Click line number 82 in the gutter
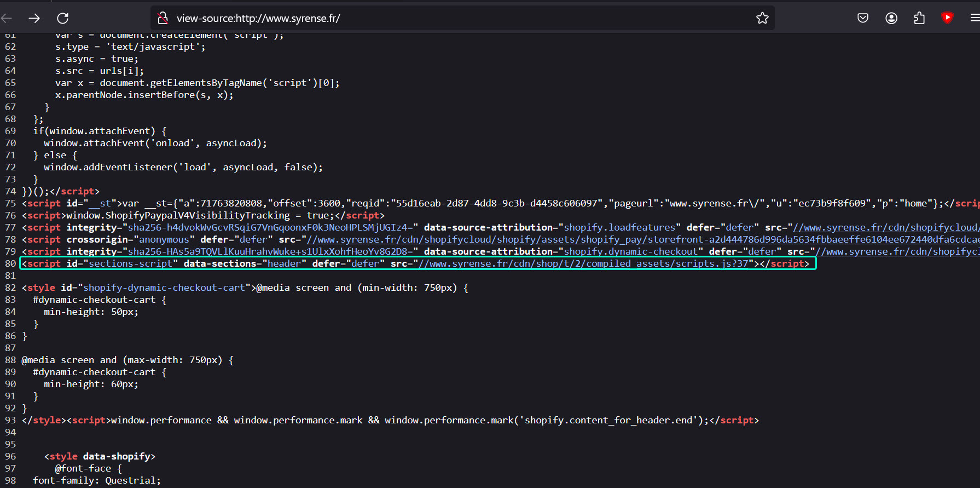The image size is (980, 488). [10, 288]
